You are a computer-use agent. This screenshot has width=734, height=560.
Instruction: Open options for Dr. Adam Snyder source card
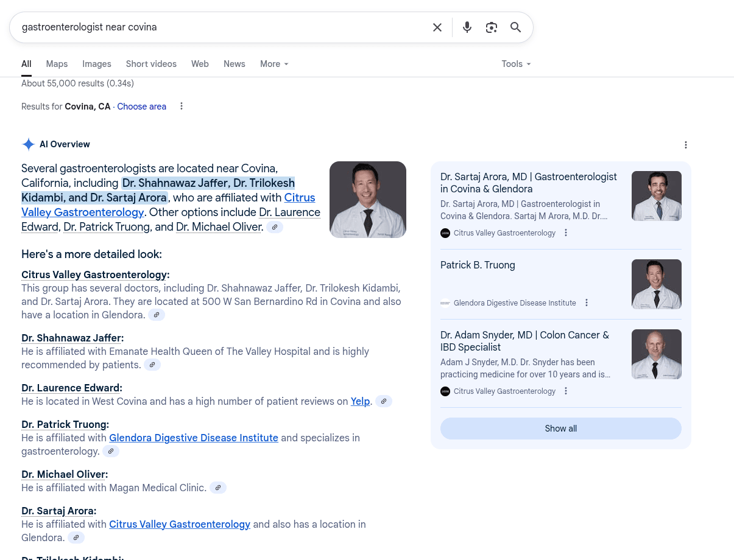point(566,391)
